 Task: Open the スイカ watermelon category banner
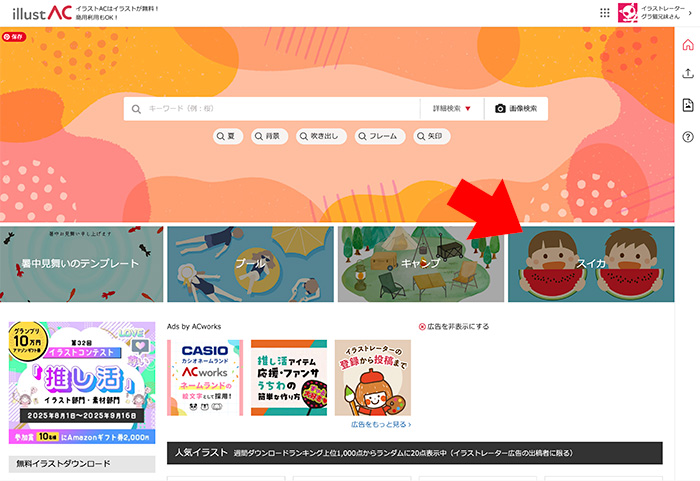[x=590, y=264]
